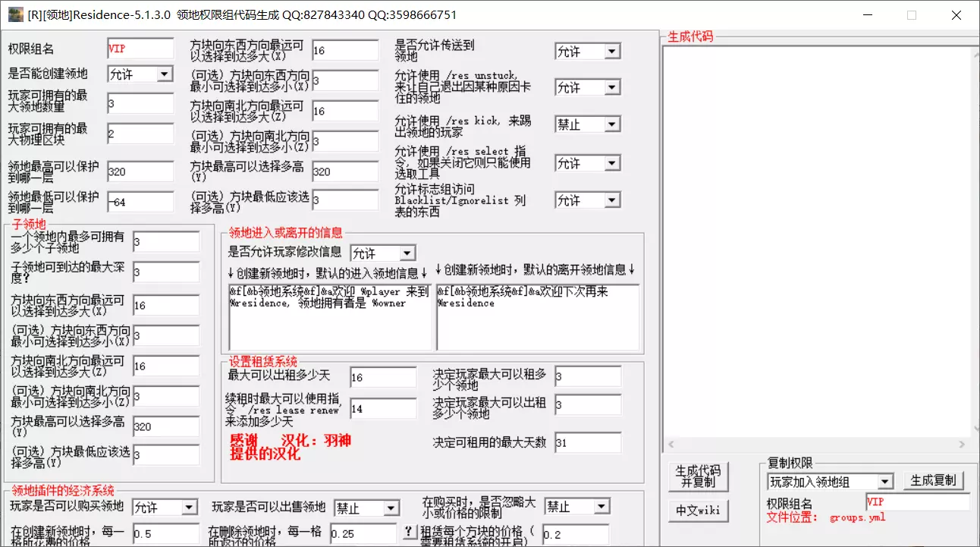The width and height of the screenshot is (980, 547).
Task: Open the 是否允许玩家修改信息 dropdown
Action: click(383, 253)
